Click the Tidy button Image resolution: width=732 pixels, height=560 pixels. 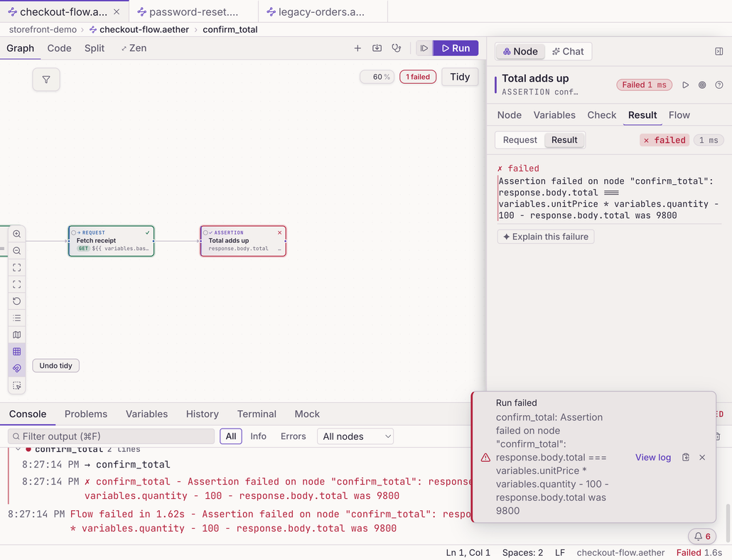[x=460, y=77]
